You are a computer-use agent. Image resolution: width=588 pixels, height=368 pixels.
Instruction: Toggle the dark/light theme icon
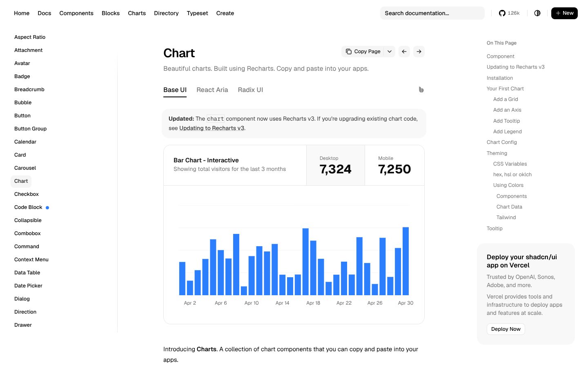pyautogui.click(x=537, y=13)
